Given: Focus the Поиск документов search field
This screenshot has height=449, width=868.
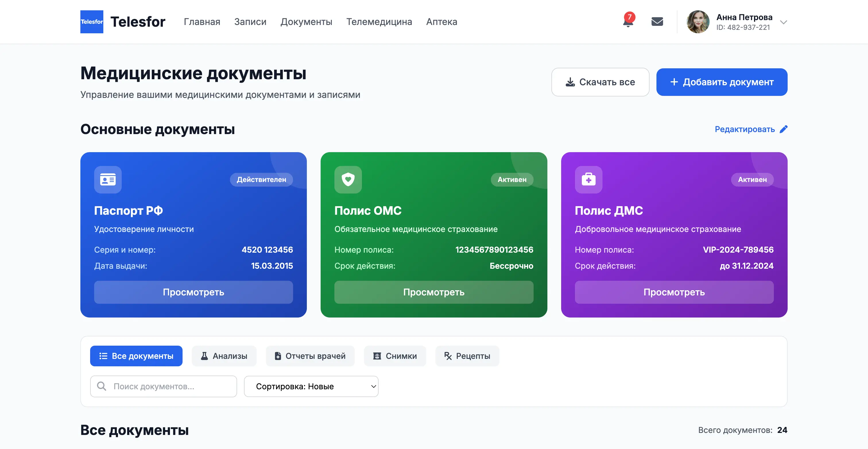Looking at the screenshot, I should click(x=168, y=386).
